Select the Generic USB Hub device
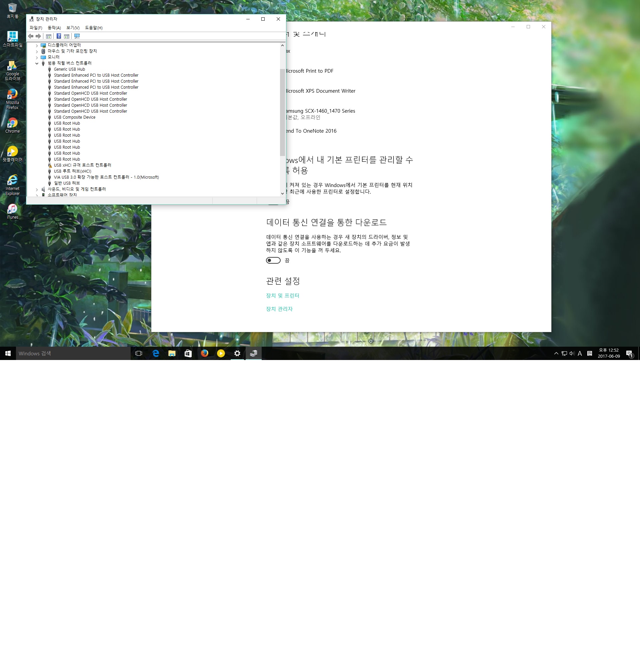Viewport: 640px width, 672px height. coord(69,69)
